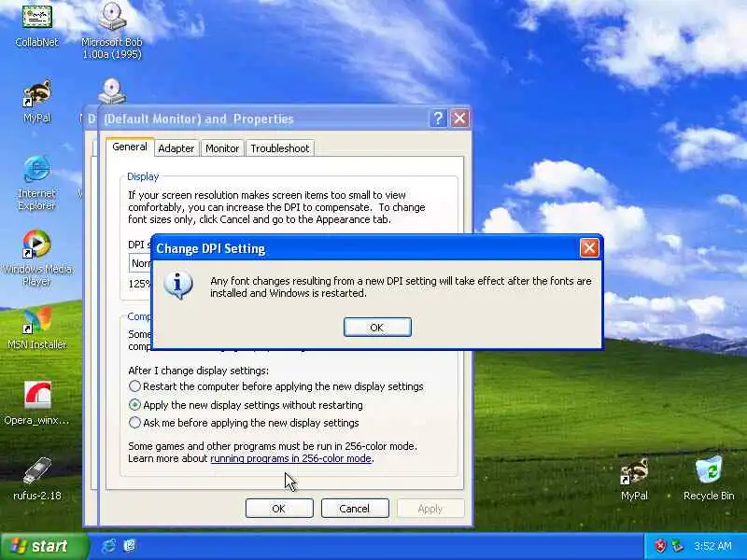Select the Microsoft Bob 1.00a desktop icon
747x560 pixels.
[x=112, y=30]
